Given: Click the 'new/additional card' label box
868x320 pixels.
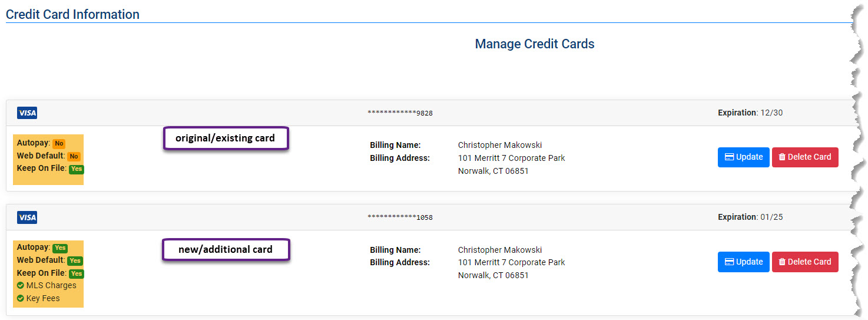Looking at the screenshot, I should coord(226,249).
